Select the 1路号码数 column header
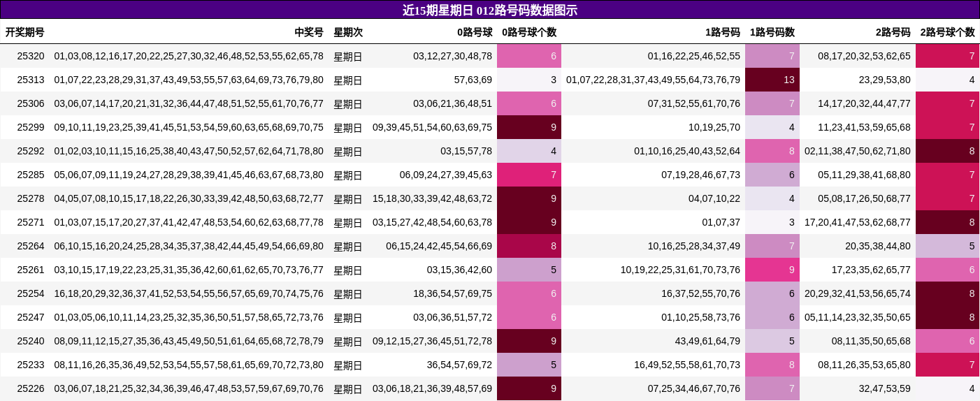 click(772, 32)
